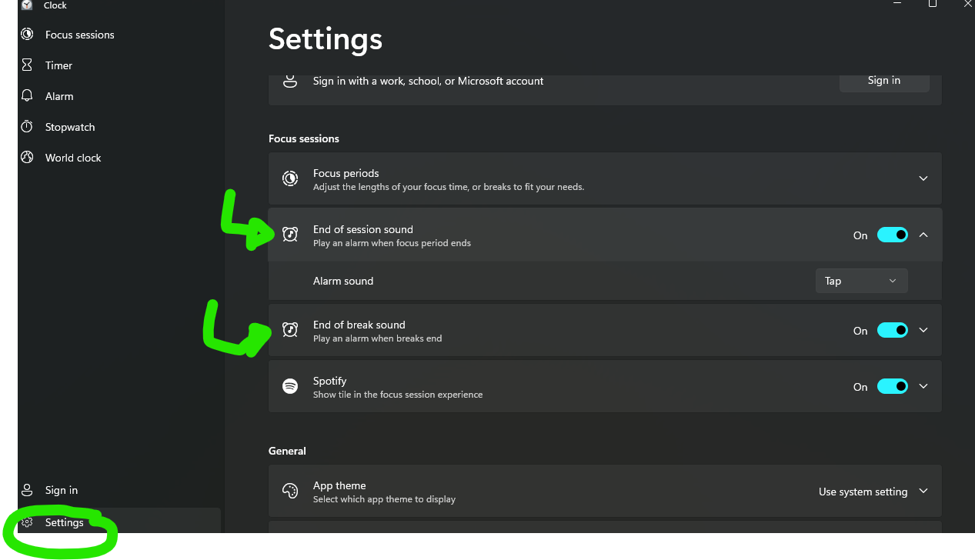The image size is (975, 560).
Task: Click the Focus periods icon
Action: click(290, 178)
